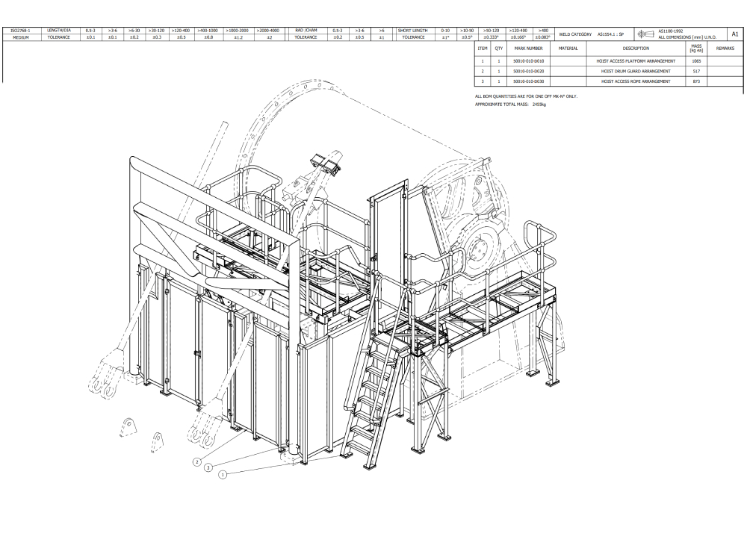Click the REMARKS column header
Viewport: 747px width, 560px height.
click(x=725, y=49)
